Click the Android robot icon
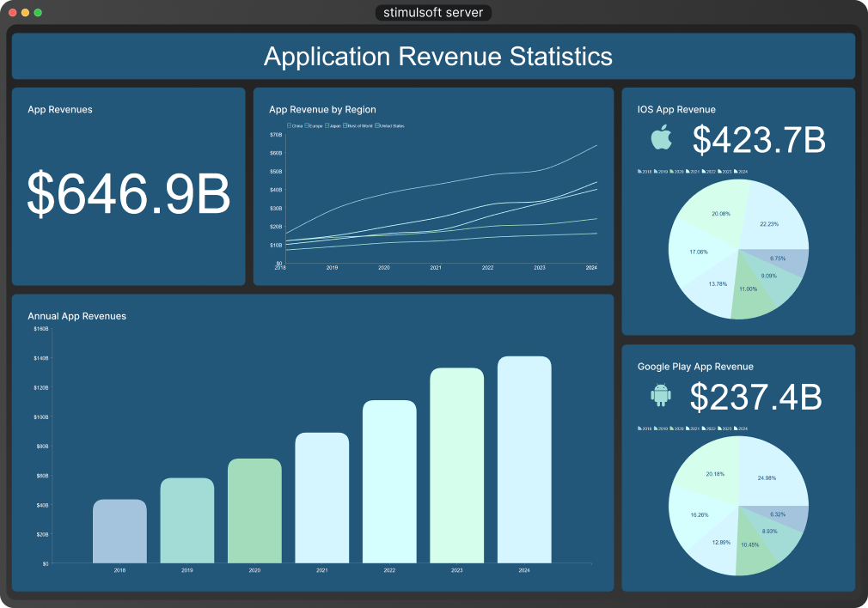This screenshot has width=868, height=608. pyautogui.click(x=660, y=395)
